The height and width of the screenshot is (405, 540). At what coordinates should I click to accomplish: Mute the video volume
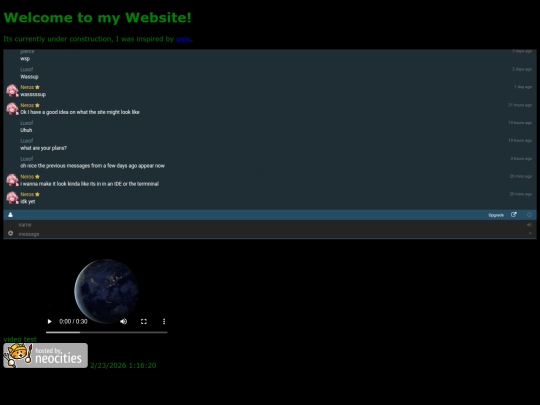124,321
